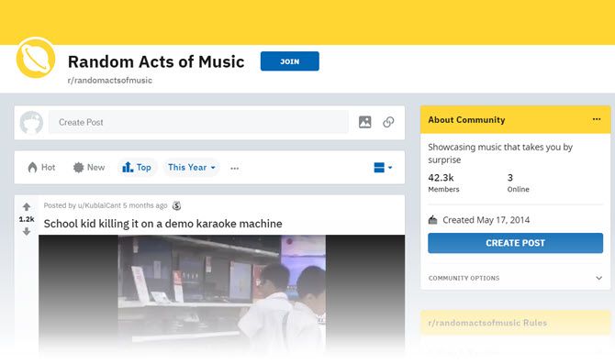Click the award icon on the post
The image size is (615, 364).
pyautogui.click(x=177, y=205)
